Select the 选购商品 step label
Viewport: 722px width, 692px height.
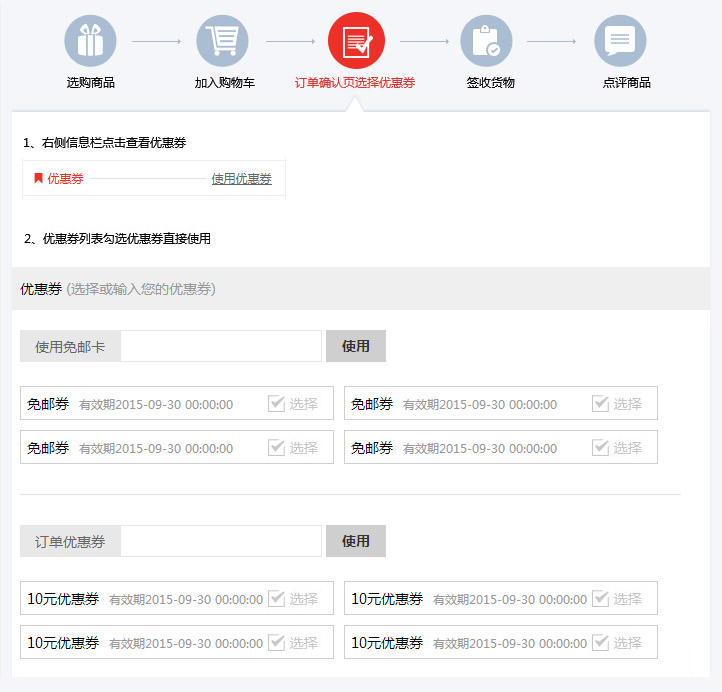click(91, 83)
